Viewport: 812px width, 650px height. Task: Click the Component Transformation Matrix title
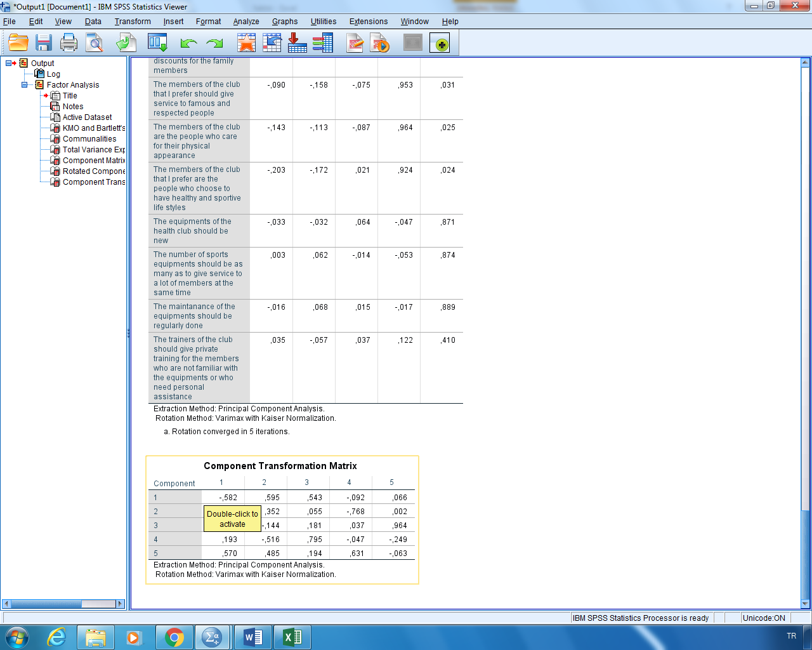[280, 466]
